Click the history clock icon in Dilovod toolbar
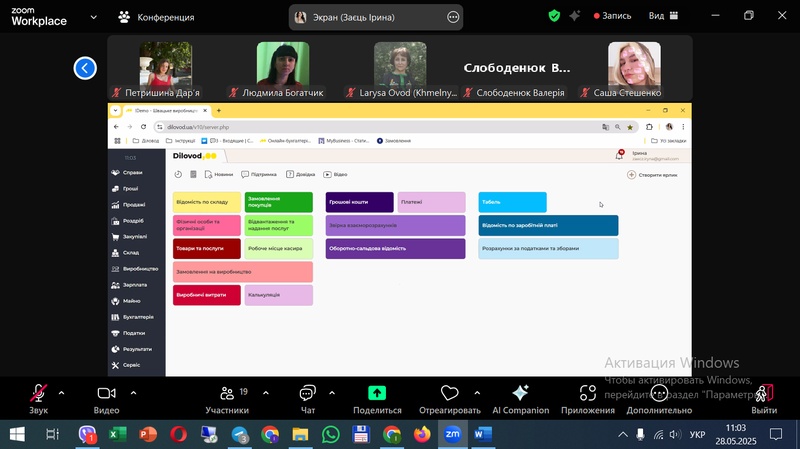This screenshot has width=800, height=449. pos(178,174)
